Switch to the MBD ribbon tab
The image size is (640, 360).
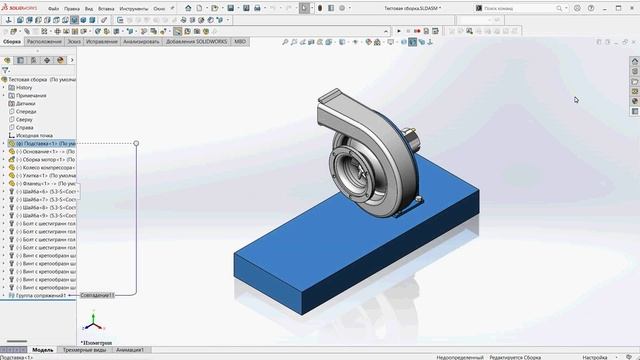click(240, 42)
